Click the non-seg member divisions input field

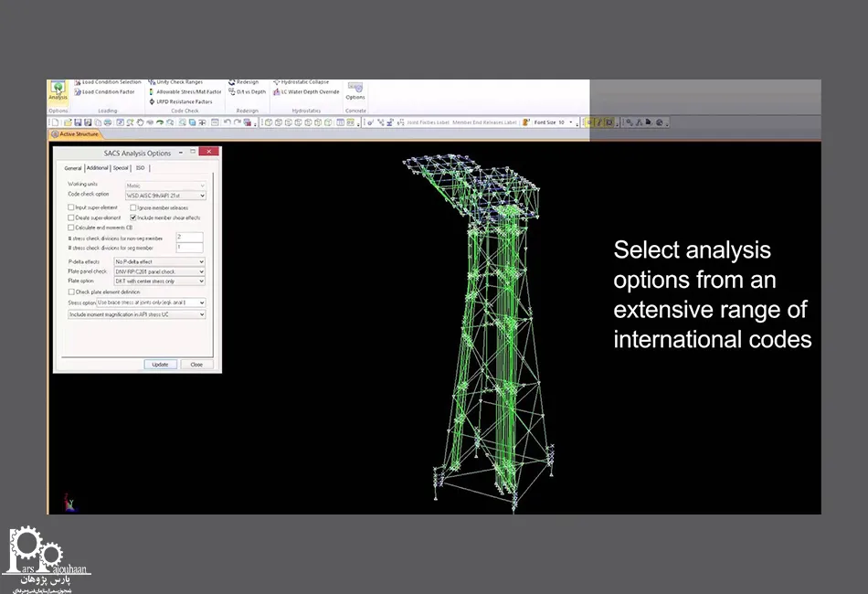pyautogui.click(x=189, y=237)
